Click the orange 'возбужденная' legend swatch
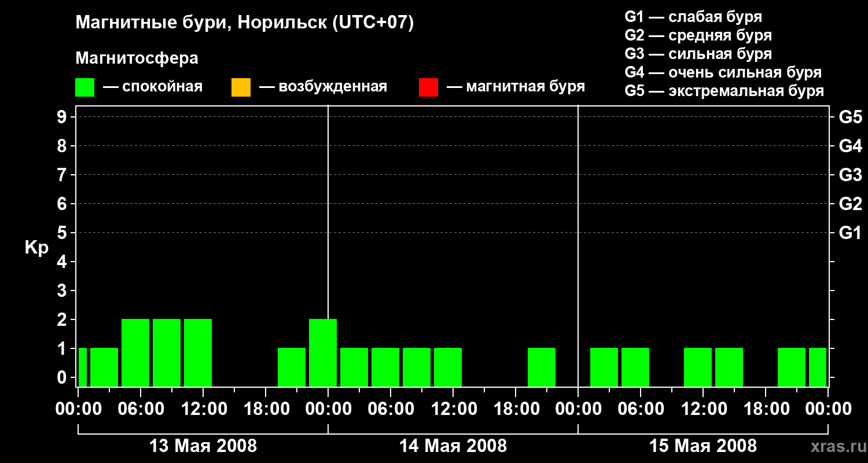The image size is (868, 463). 241,87
